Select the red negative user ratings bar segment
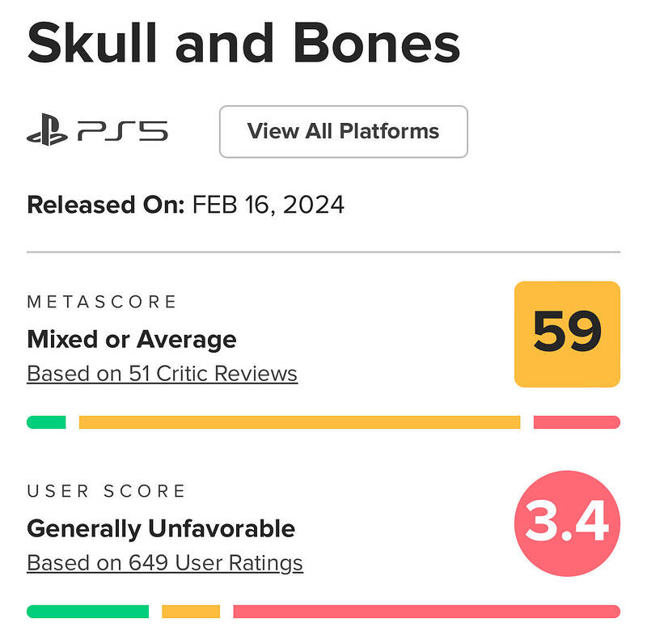This screenshot has width=647, height=644. 426,612
